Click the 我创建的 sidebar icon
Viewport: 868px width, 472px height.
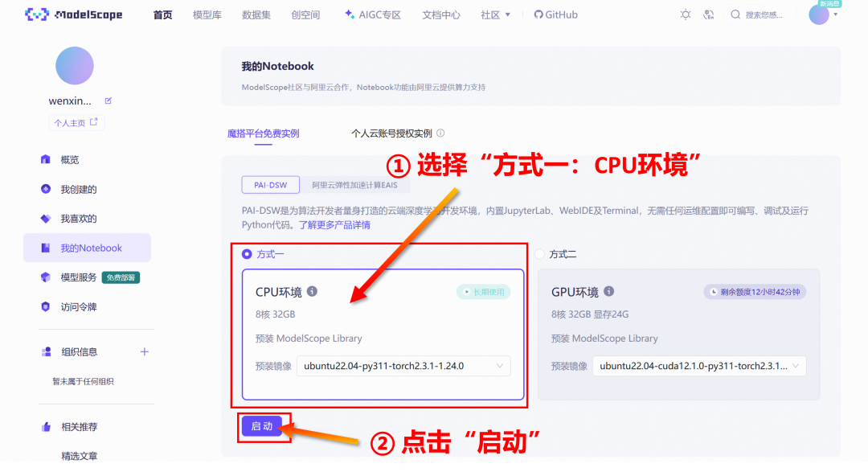point(45,189)
